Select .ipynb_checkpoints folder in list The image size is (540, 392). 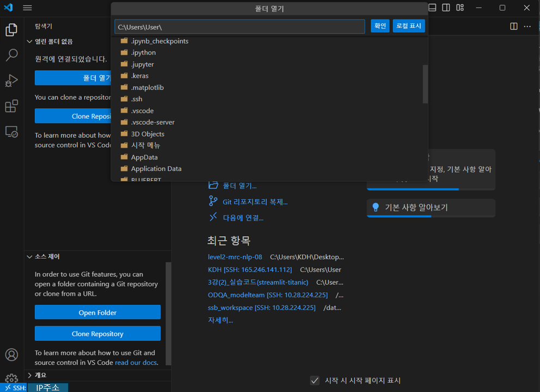pos(269,41)
